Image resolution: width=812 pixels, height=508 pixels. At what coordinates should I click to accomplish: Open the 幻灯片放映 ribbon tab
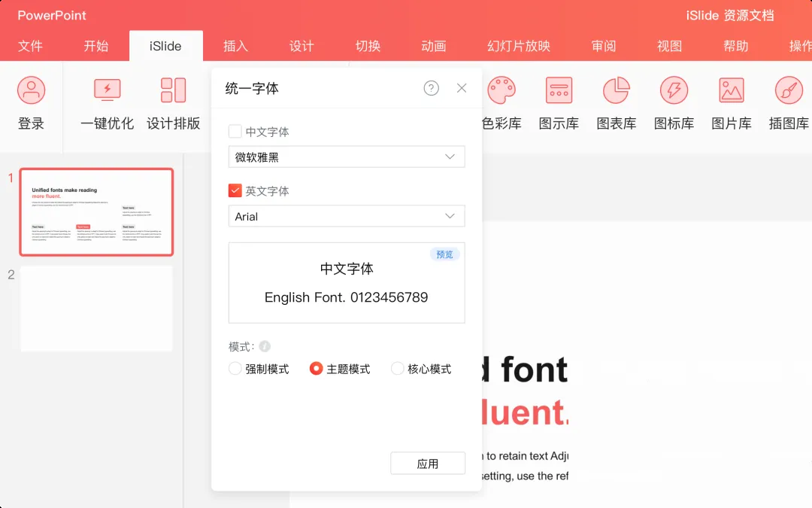pyautogui.click(x=518, y=46)
